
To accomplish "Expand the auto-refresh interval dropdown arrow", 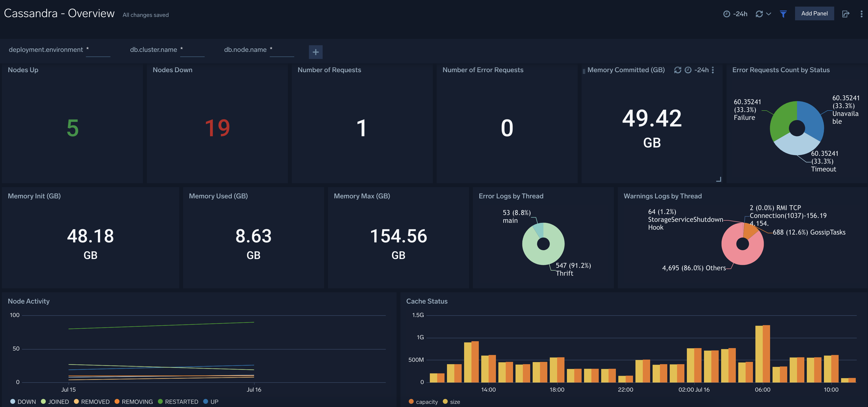I will (769, 14).
